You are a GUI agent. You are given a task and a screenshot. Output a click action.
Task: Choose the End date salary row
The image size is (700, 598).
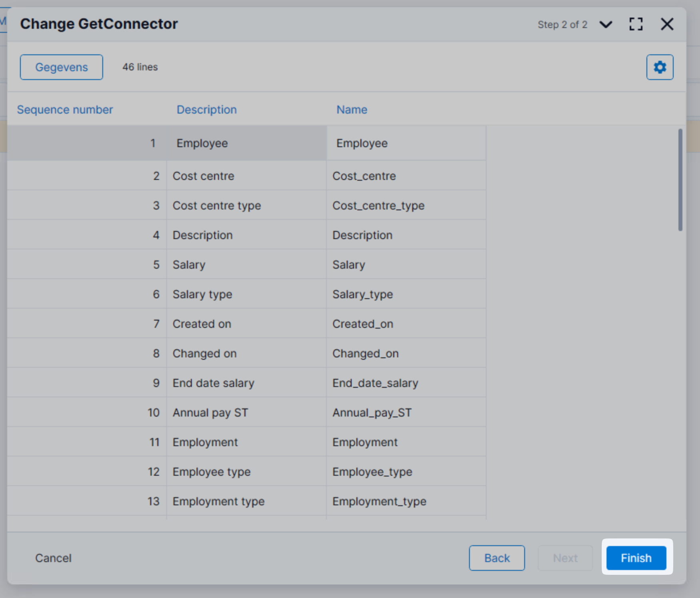213,383
